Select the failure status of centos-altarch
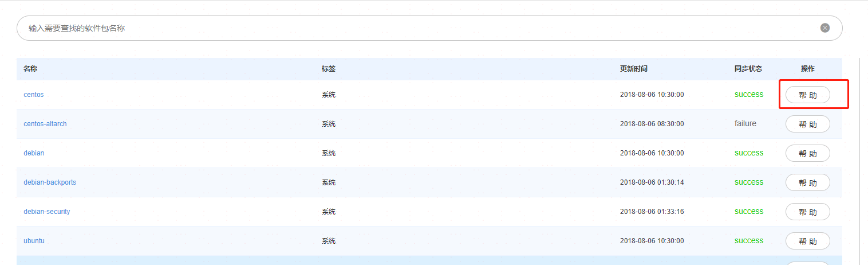868x265 pixels. point(745,123)
